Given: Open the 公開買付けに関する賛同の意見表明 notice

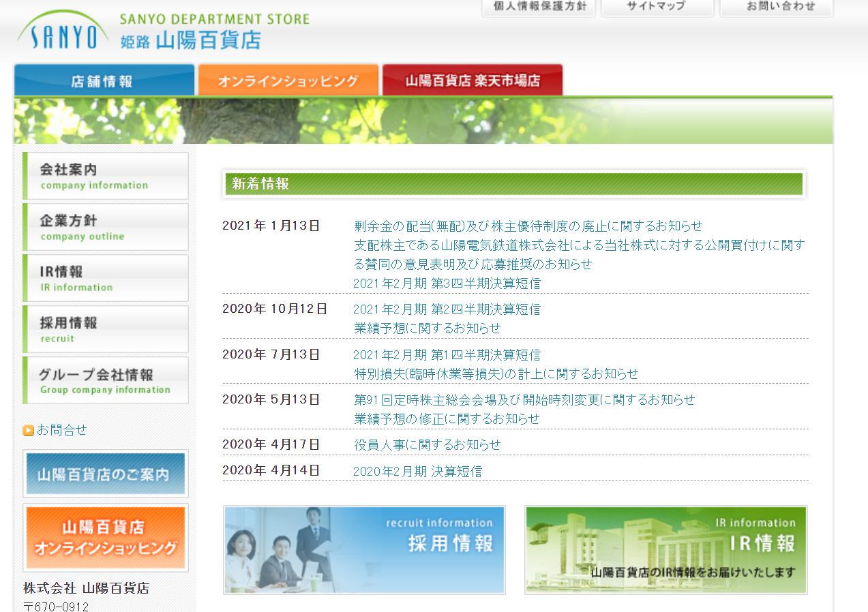Looking at the screenshot, I should point(580,254).
